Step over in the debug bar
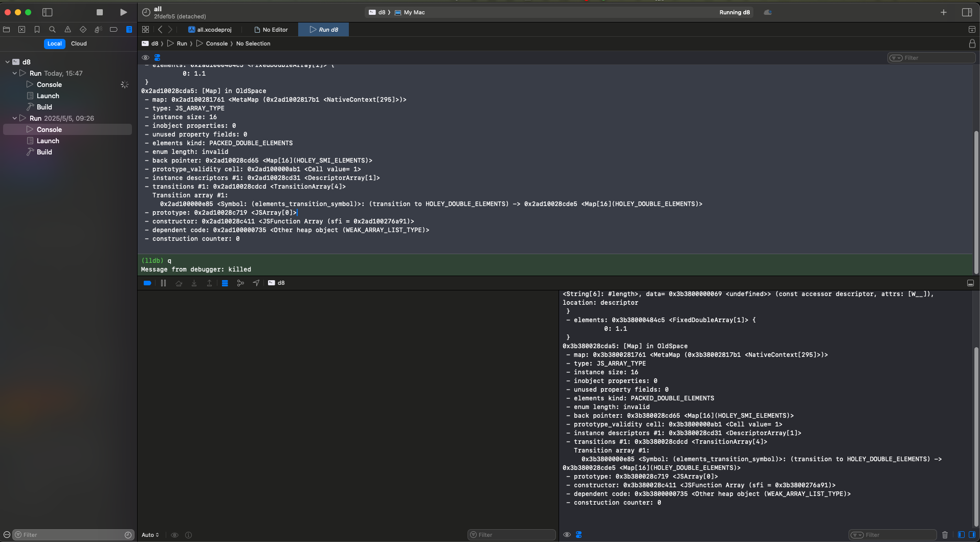The width and height of the screenshot is (980, 542). tap(179, 283)
